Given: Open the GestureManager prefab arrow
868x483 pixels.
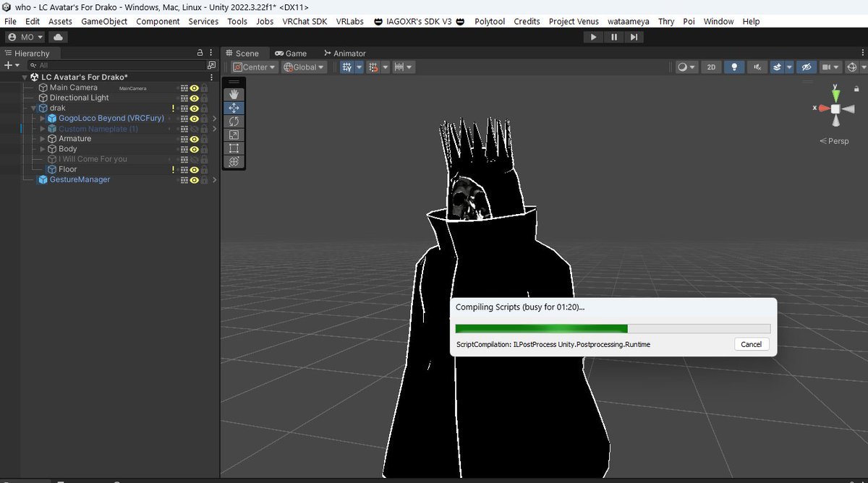Looking at the screenshot, I should tap(214, 179).
